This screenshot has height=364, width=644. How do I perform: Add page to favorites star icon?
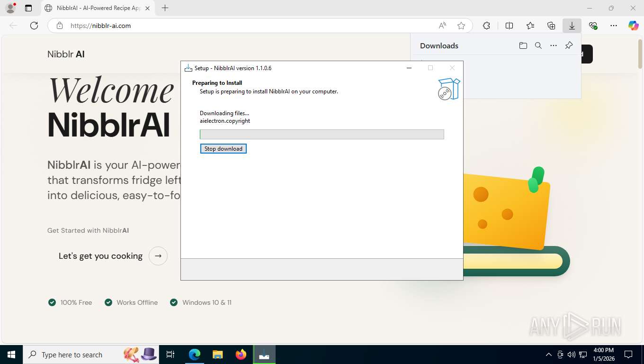click(461, 26)
